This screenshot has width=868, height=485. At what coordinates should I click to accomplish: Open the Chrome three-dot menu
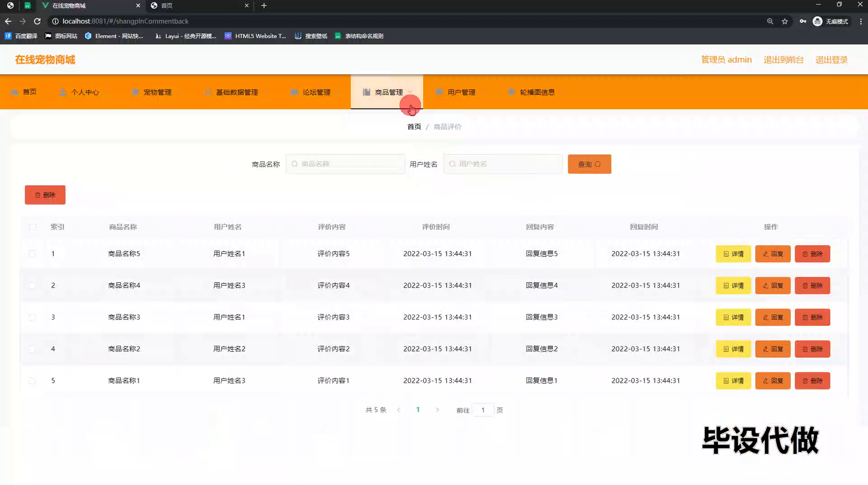coord(861,21)
